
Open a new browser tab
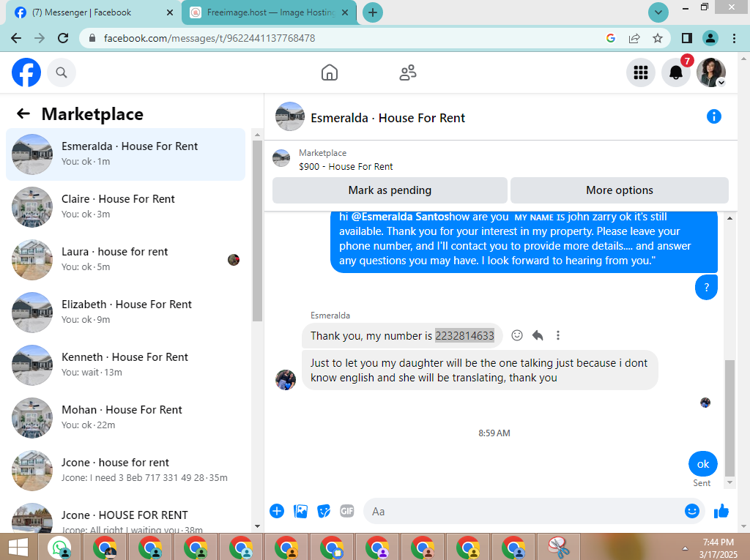373,12
